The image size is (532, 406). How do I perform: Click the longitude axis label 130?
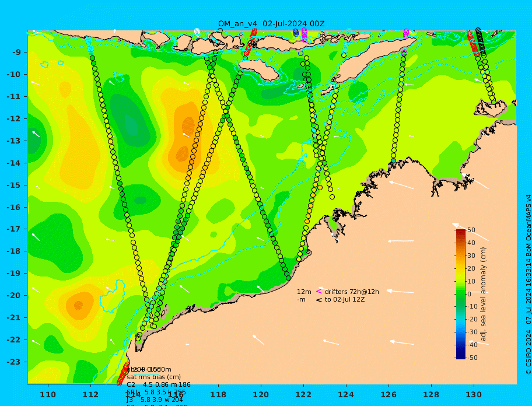[x=474, y=394]
